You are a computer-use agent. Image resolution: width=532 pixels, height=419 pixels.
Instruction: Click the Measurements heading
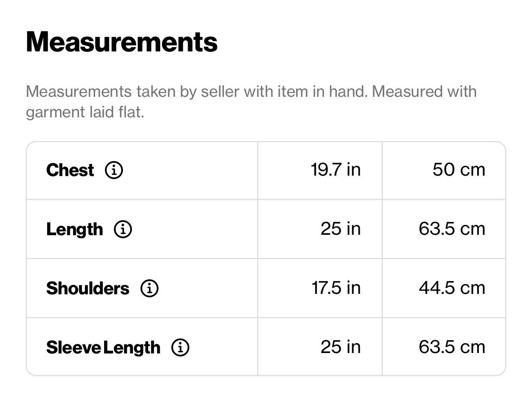point(122,42)
